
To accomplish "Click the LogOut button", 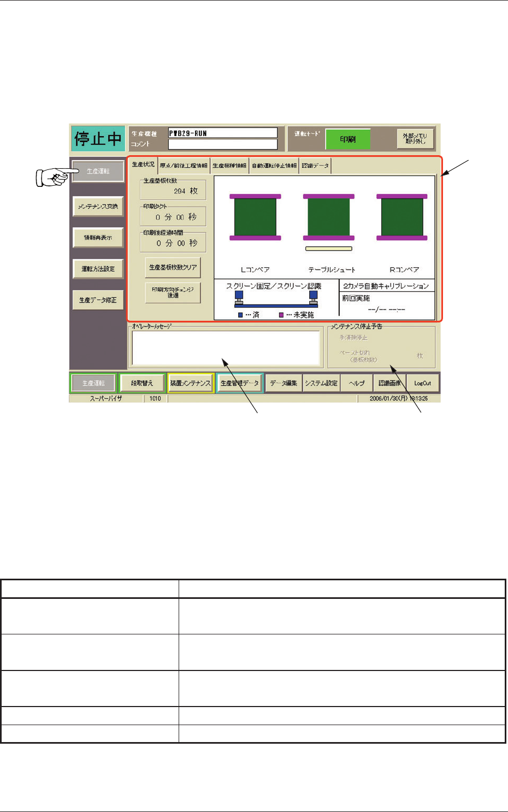I will [423, 383].
